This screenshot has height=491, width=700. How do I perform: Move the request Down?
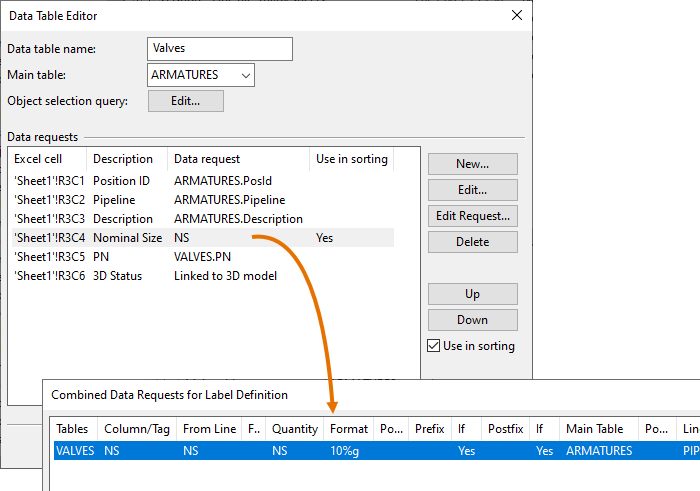pos(472,320)
